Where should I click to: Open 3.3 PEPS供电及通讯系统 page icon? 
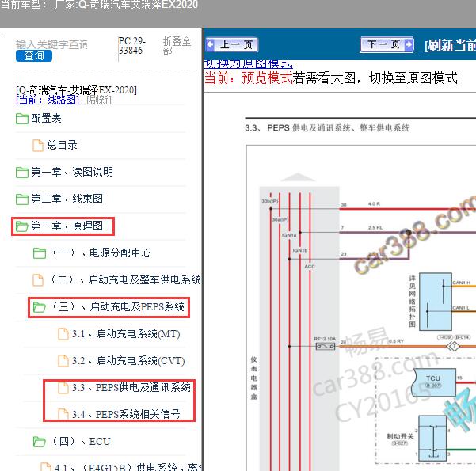(x=63, y=388)
